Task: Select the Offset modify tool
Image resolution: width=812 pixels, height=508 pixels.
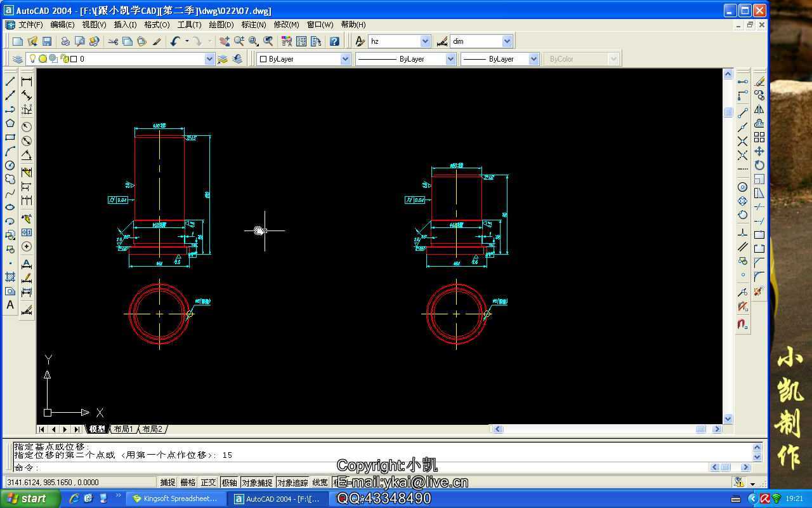Action: [x=759, y=123]
